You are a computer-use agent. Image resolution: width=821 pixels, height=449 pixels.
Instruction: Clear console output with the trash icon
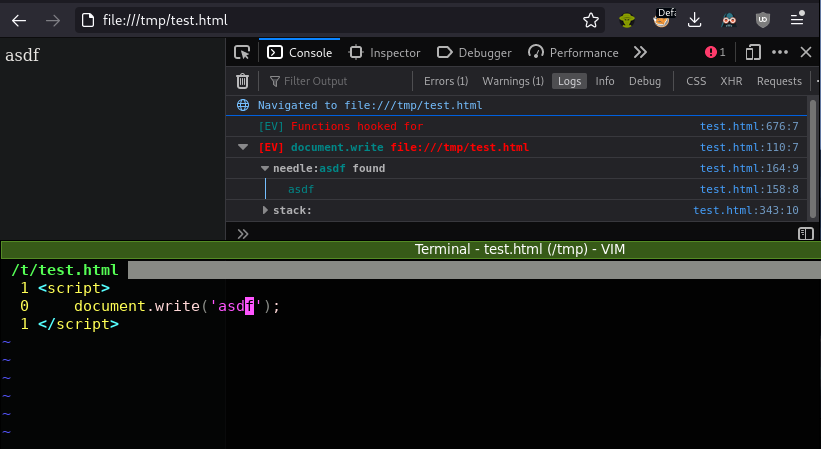242,81
